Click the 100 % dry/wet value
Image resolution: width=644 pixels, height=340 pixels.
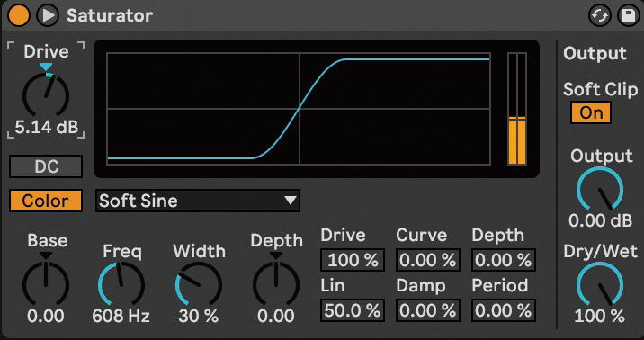tap(599, 317)
